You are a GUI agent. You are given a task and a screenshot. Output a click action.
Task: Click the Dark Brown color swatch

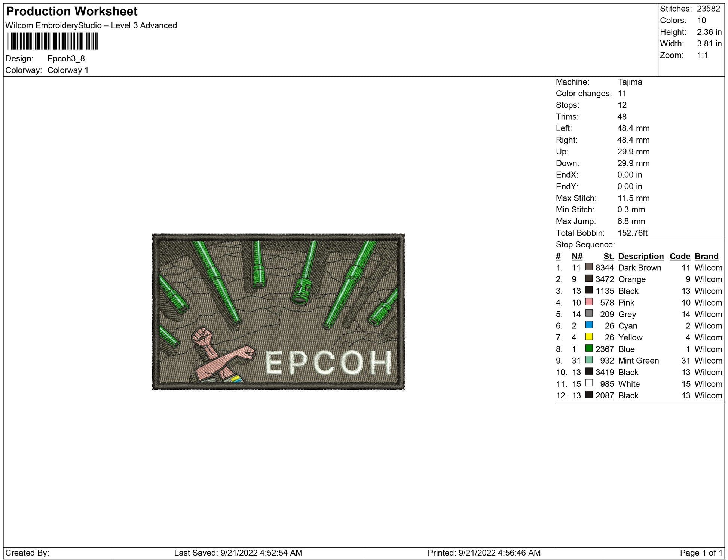(x=589, y=267)
